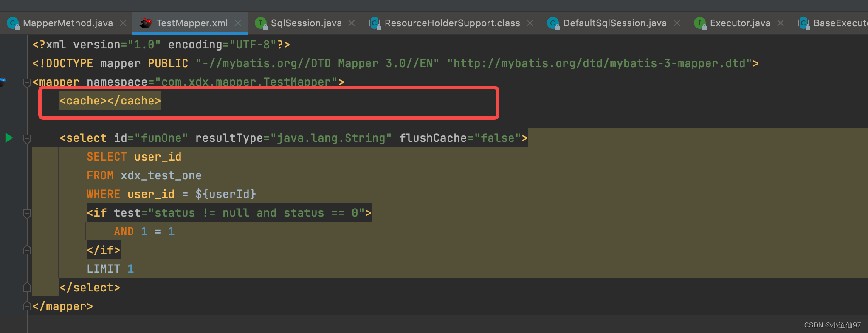
Task: Click the LIMIT 1 line
Action: pos(110,269)
